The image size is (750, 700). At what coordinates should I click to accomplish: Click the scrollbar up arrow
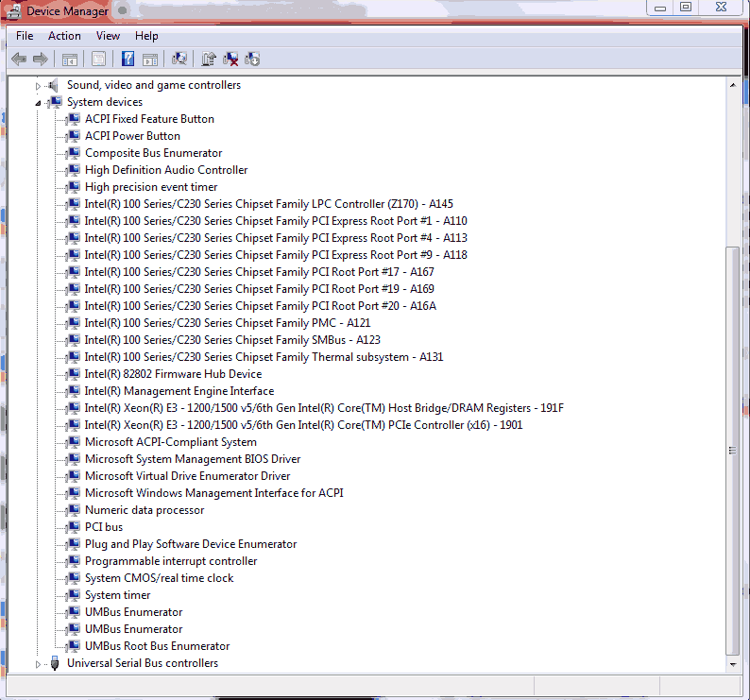point(732,85)
